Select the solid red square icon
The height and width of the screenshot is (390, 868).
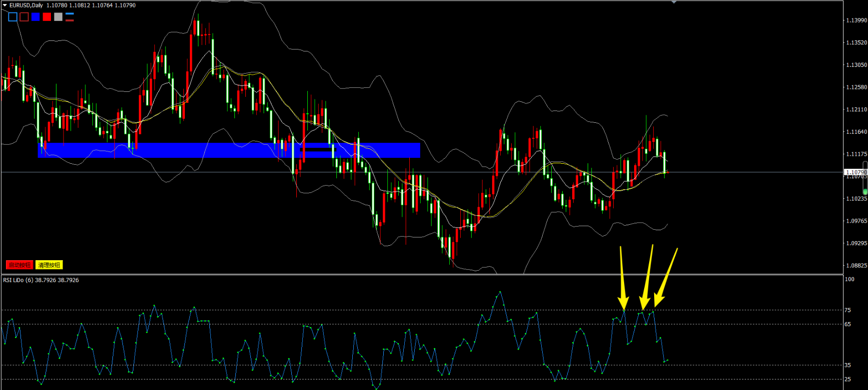click(x=47, y=17)
